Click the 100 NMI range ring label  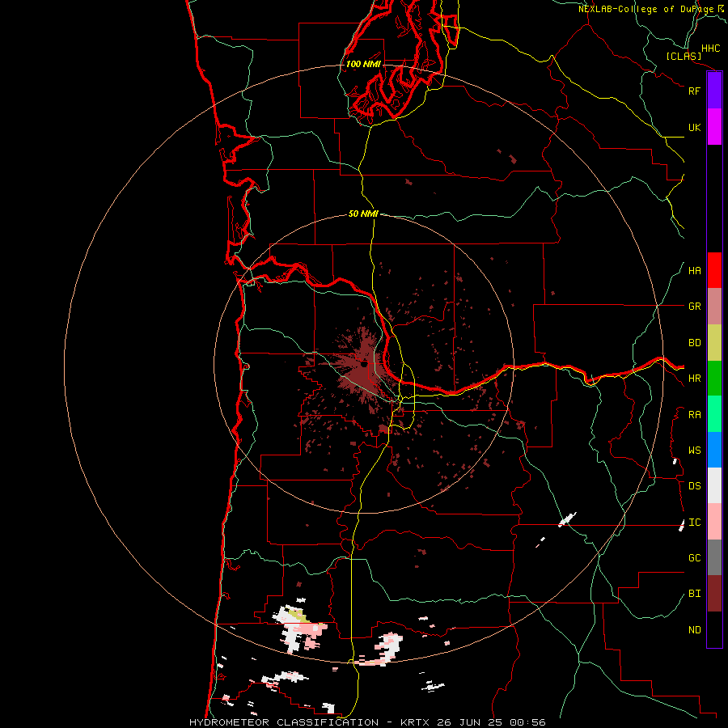[363, 64]
